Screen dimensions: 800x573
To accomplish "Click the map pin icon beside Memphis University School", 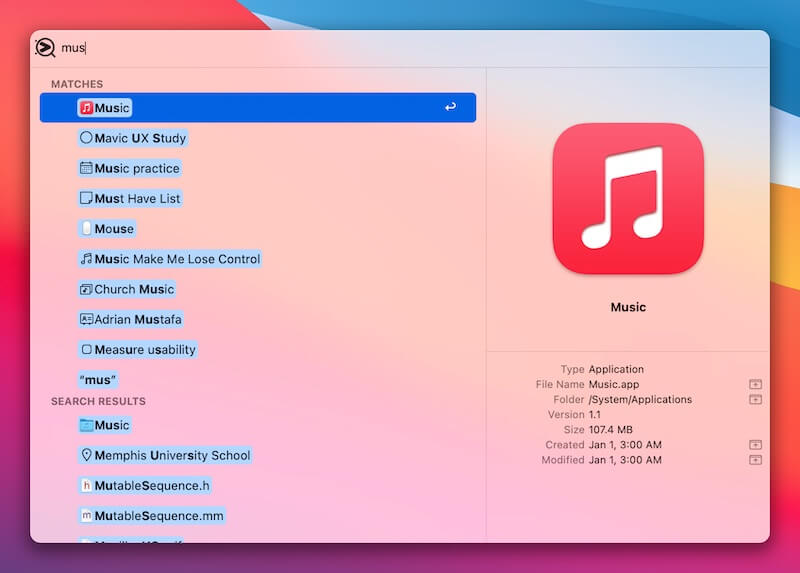I will click(86, 455).
